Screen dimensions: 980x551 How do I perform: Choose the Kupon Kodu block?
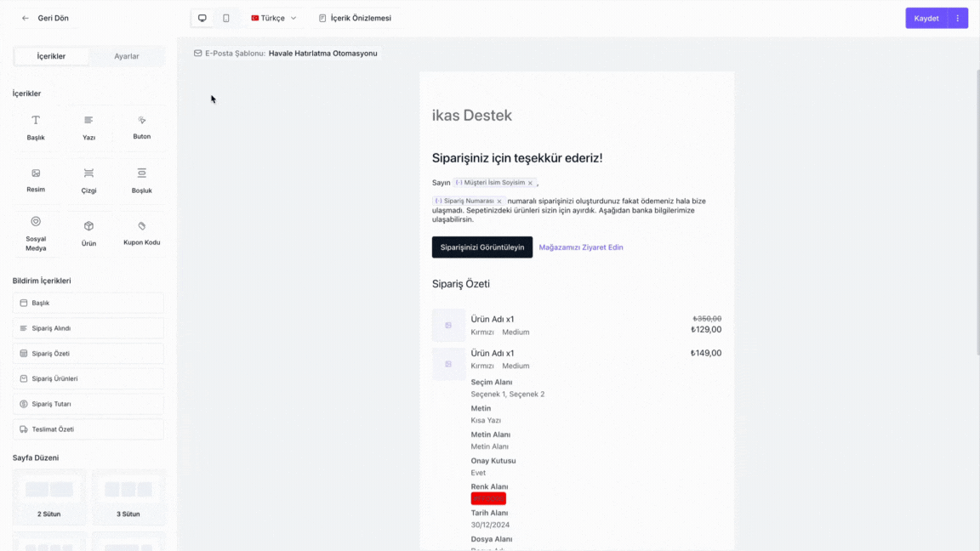click(x=141, y=226)
